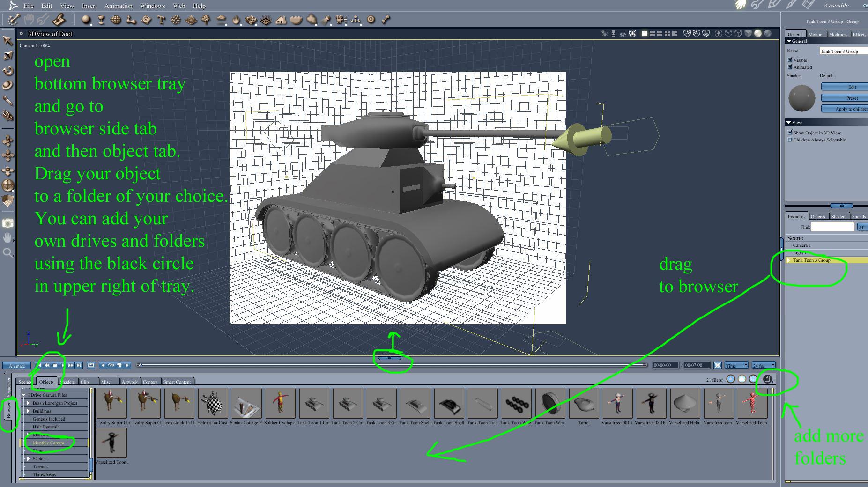Click the Edit shader button
The width and height of the screenshot is (868, 487).
coord(845,87)
